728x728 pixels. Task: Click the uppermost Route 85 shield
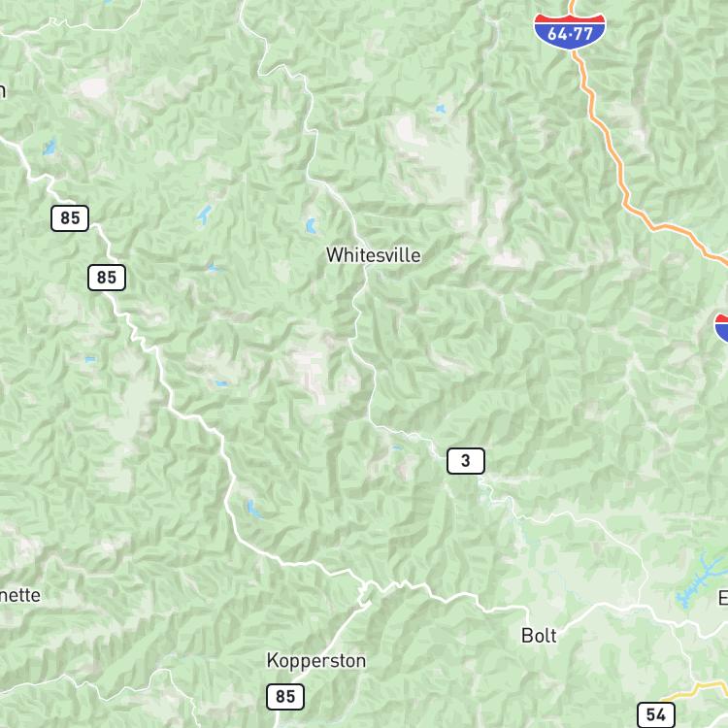[x=70, y=218]
